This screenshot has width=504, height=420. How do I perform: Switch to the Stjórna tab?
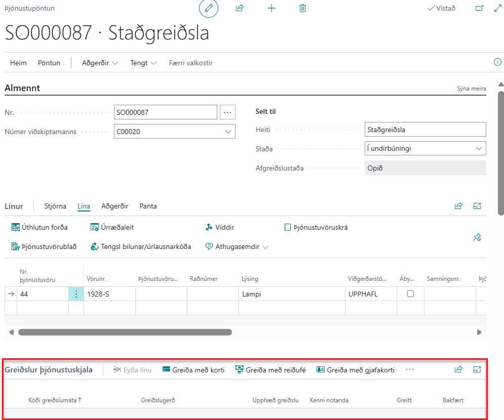(55, 206)
